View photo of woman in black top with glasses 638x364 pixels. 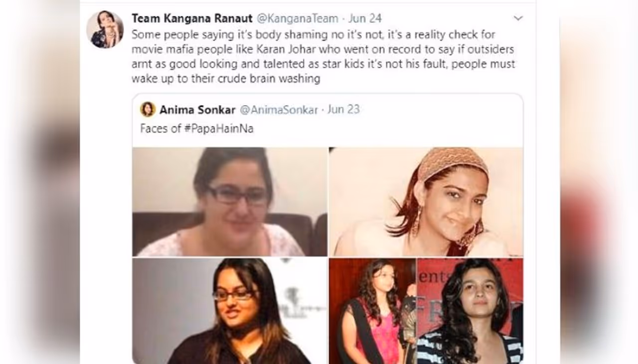click(230, 311)
